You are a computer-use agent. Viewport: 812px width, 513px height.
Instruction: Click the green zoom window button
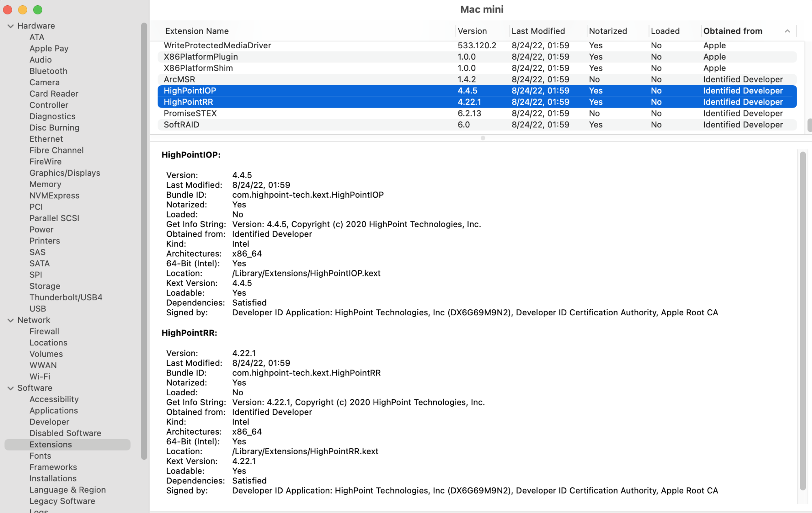coord(38,10)
